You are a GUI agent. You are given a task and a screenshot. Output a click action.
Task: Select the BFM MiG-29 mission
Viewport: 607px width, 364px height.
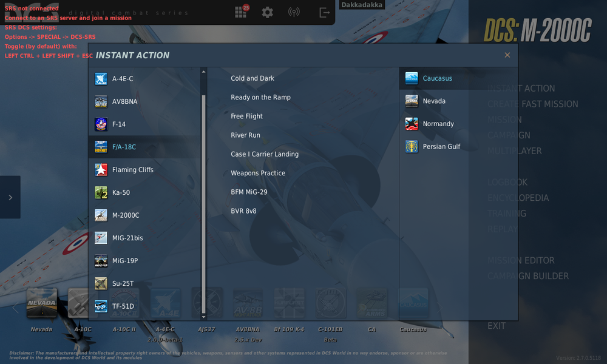249,192
